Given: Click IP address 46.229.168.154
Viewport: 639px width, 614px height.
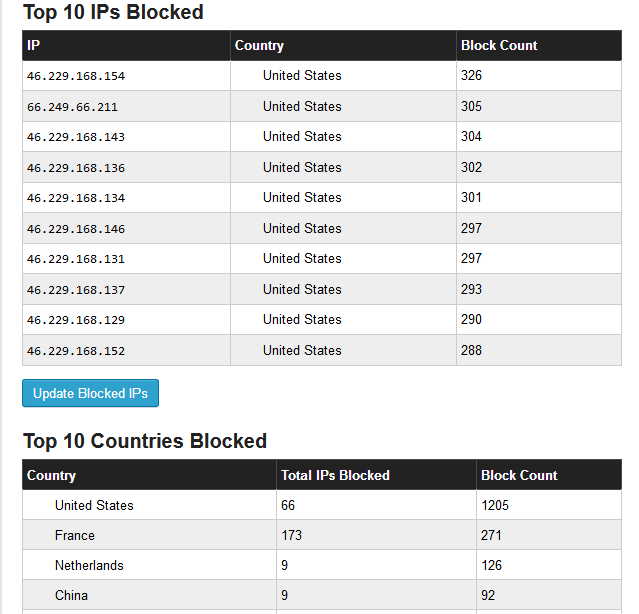Looking at the screenshot, I should 76,76.
